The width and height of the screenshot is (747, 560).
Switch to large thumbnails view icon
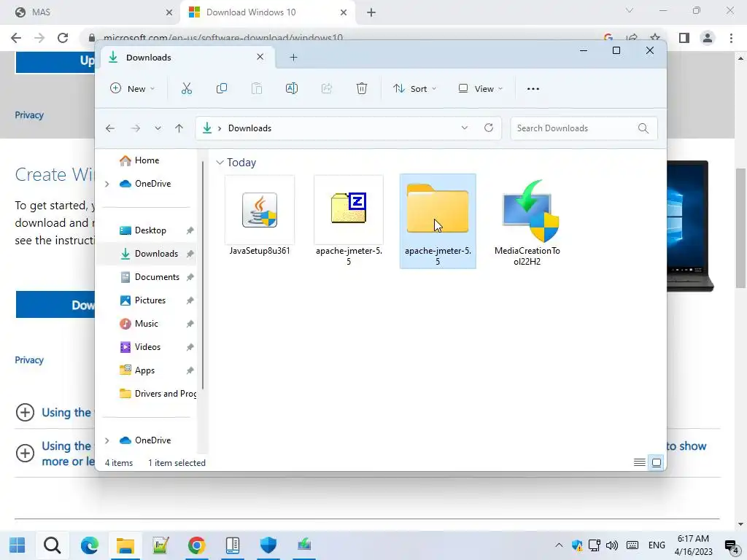click(x=657, y=462)
